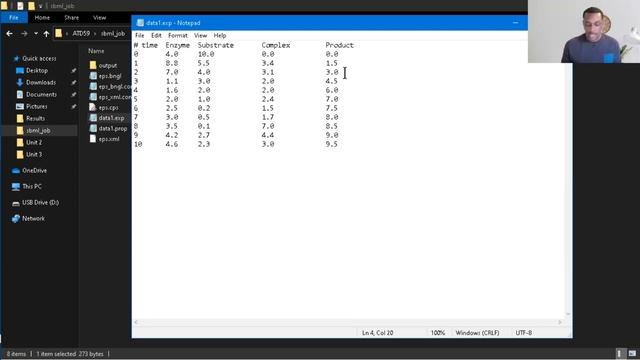640x360 pixels.
Task: Open Notepad View menu
Action: coord(200,36)
